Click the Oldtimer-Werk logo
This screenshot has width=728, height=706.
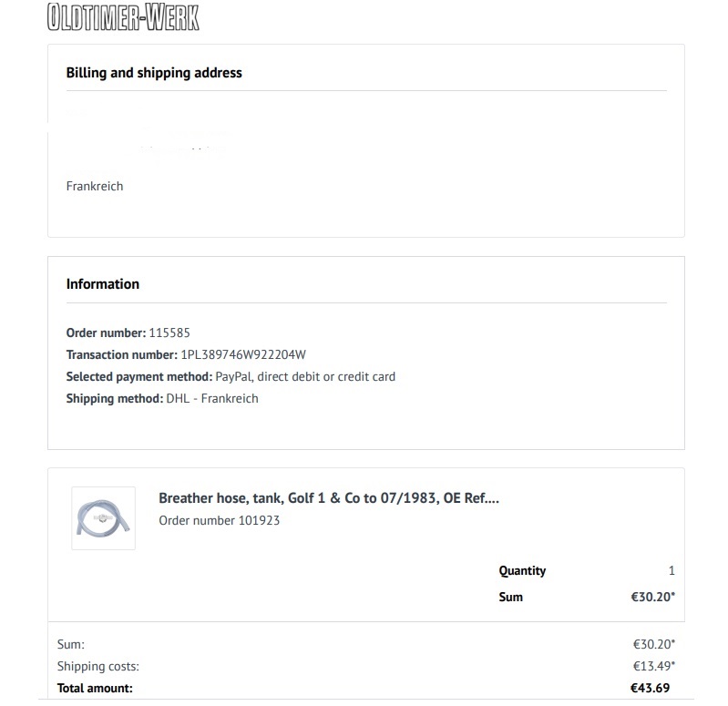[122, 17]
